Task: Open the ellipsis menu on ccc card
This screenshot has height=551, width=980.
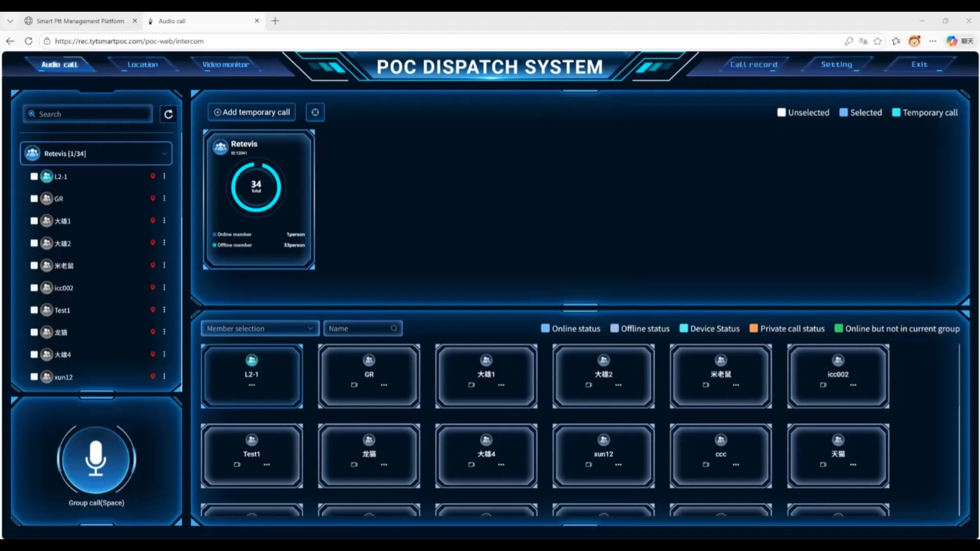Action: 736,465
